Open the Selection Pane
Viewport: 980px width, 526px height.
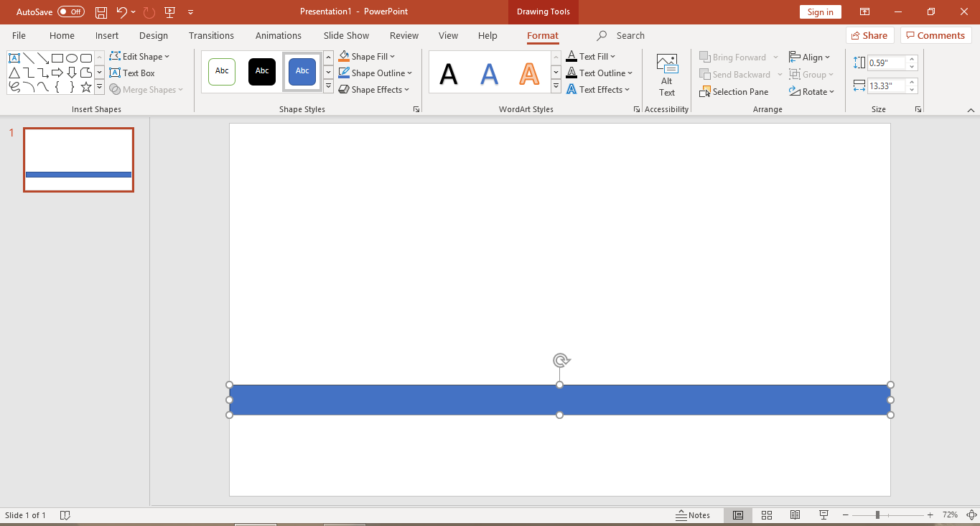(x=734, y=92)
